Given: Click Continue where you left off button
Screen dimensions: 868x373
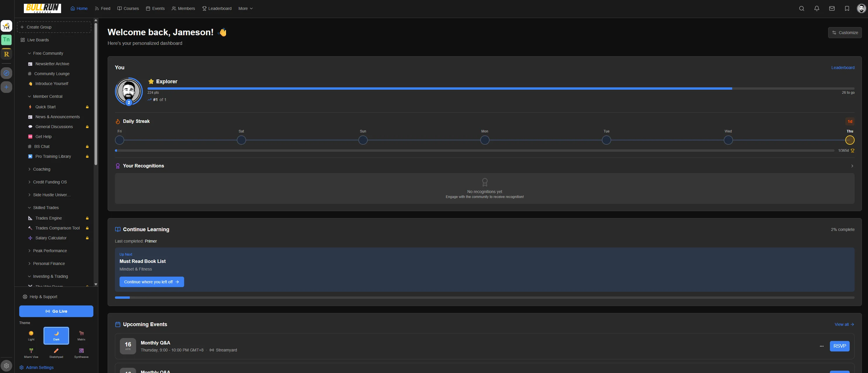Looking at the screenshot, I should tap(152, 282).
